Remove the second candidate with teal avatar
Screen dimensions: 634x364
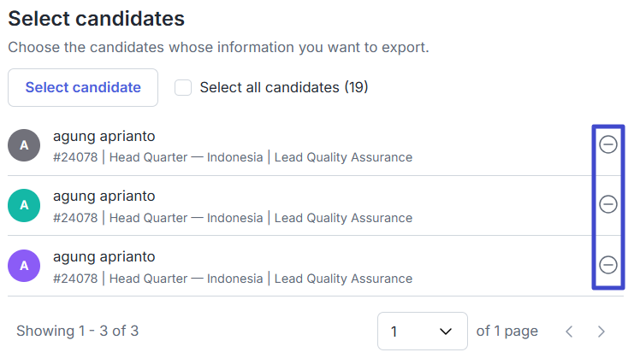pyautogui.click(x=607, y=204)
